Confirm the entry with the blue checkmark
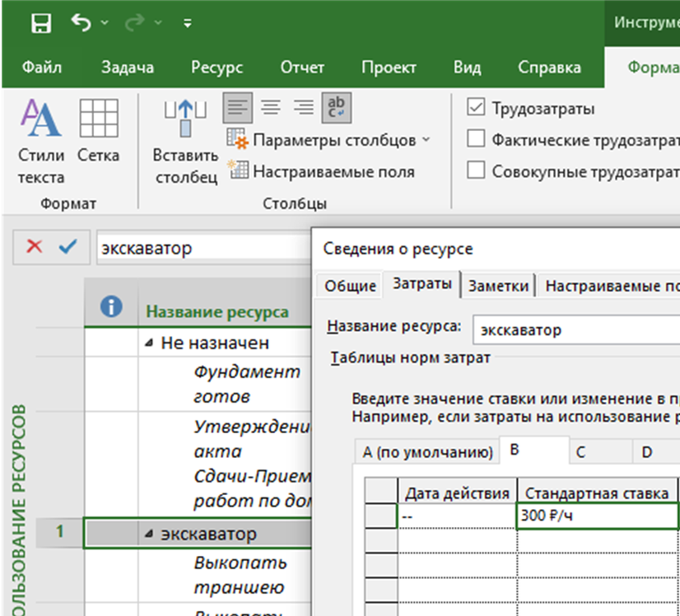The image size is (680, 616). coord(68,246)
